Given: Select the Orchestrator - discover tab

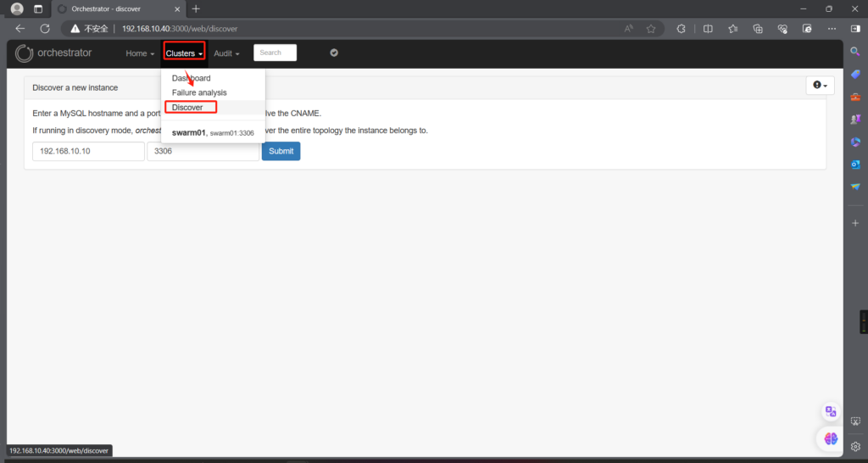Looking at the screenshot, I should pyautogui.click(x=119, y=8).
